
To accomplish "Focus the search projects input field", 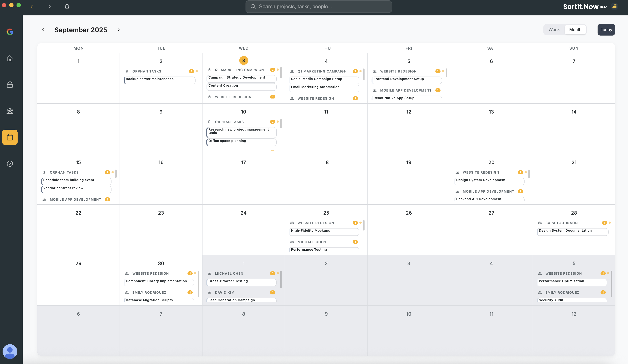I will point(319,6).
